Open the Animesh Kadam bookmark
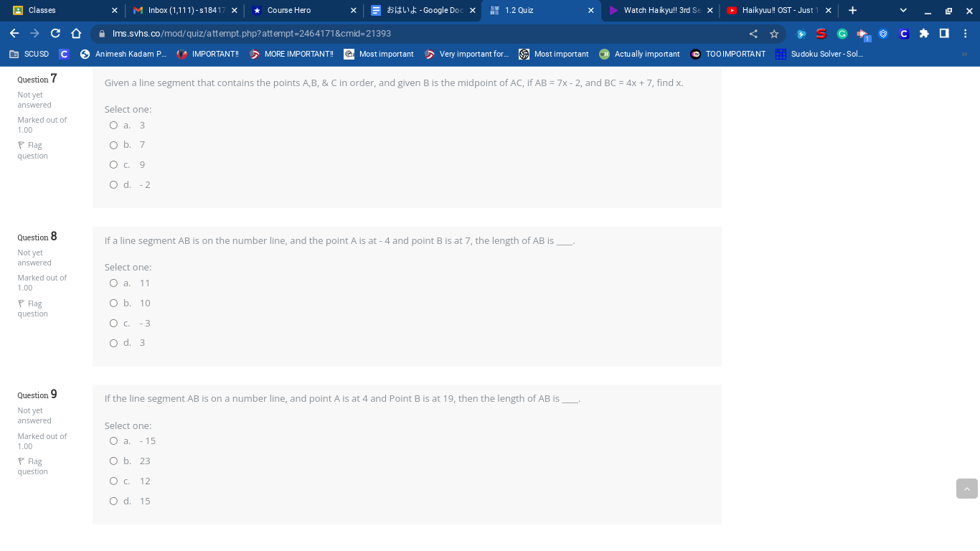Image resolution: width=980 pixels, height=551 pixels. pyautogui.click(x=123, y=54)
